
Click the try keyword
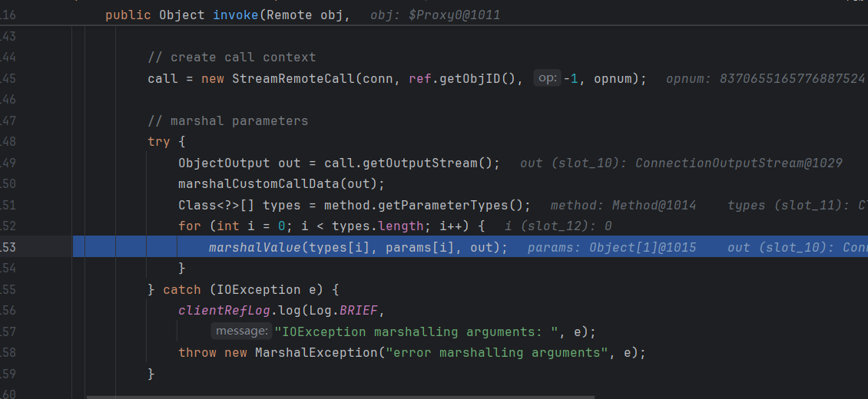click(159, 142)
